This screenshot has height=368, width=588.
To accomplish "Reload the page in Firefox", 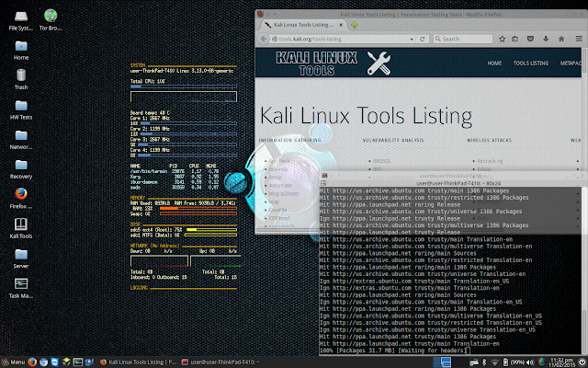I will click(423, 39).
